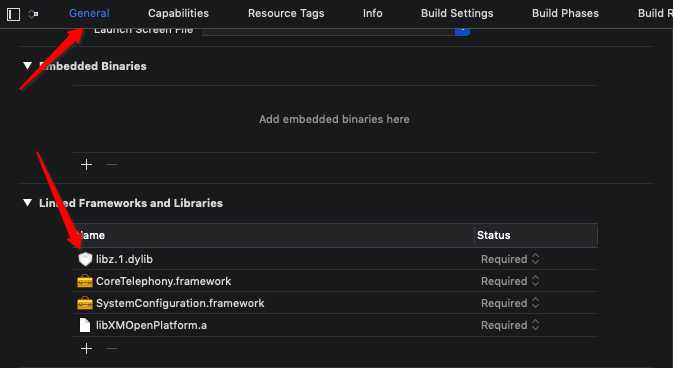673x368 pixels.
Task: Collapse the Embedded Binaries section
Action: coord(27,66)
